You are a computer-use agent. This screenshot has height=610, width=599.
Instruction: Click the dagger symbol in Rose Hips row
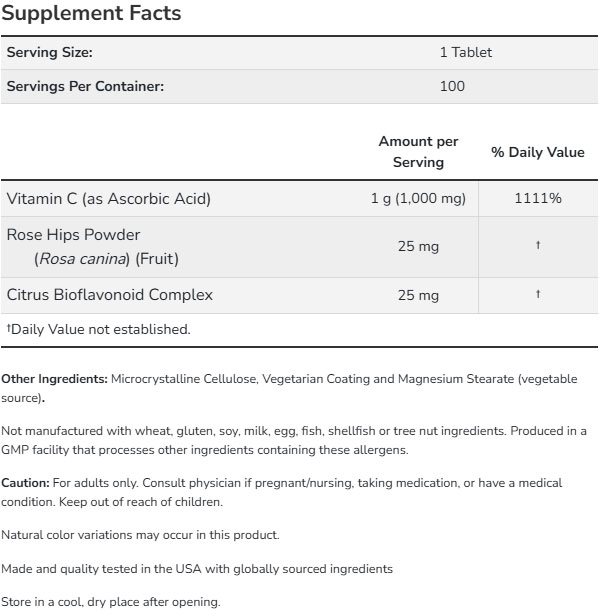[538, 245]
